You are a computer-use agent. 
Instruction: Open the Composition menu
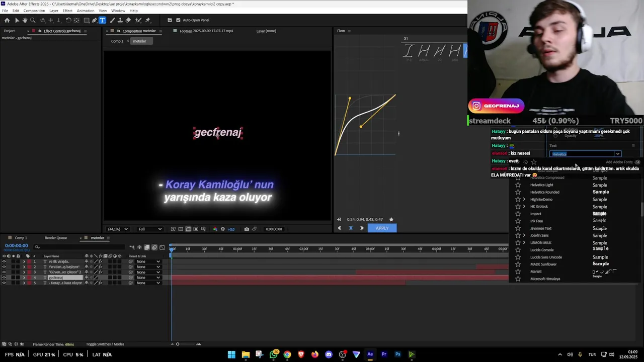coord(34,11)
